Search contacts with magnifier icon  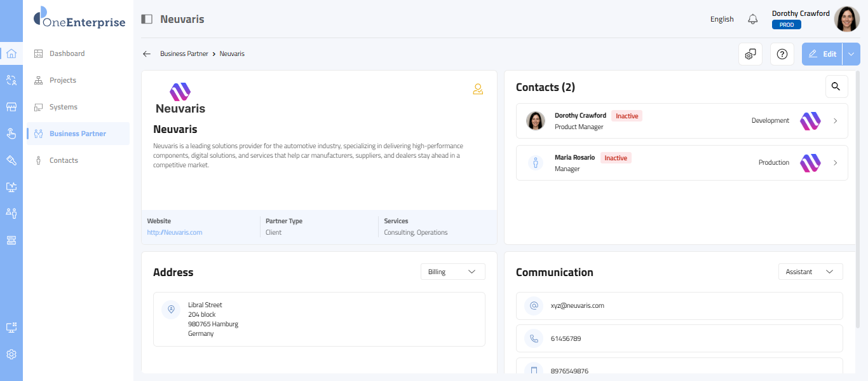(x=836, y=87)
